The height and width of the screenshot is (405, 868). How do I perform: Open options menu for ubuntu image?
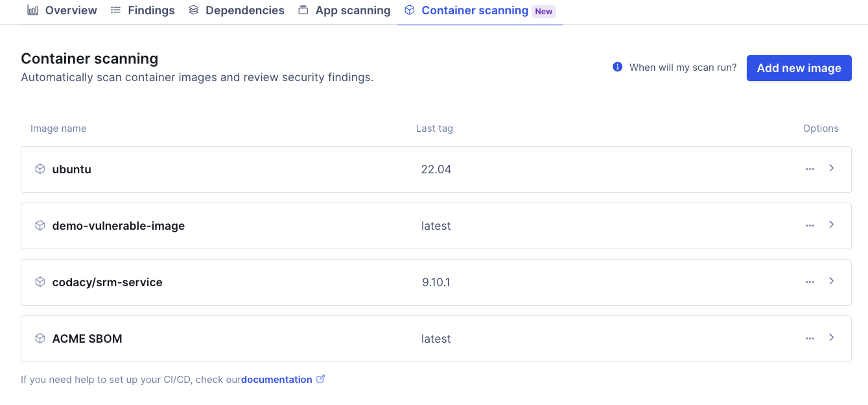click(x=809, y=169)
